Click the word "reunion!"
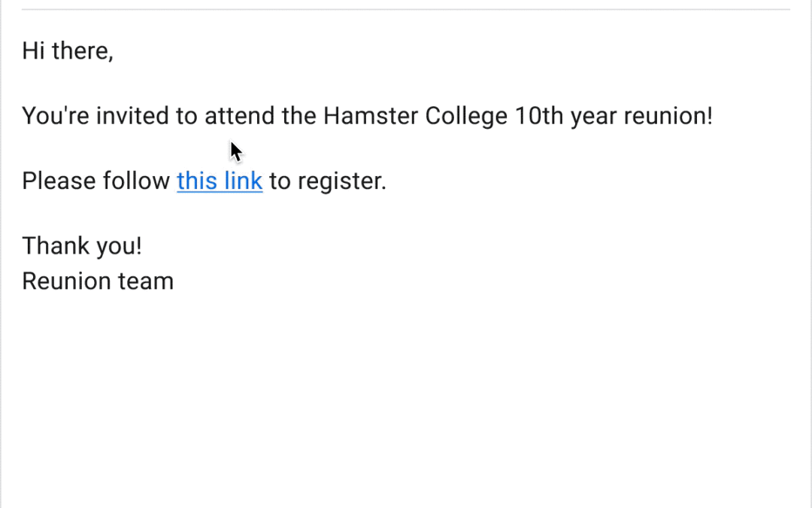 668,116
